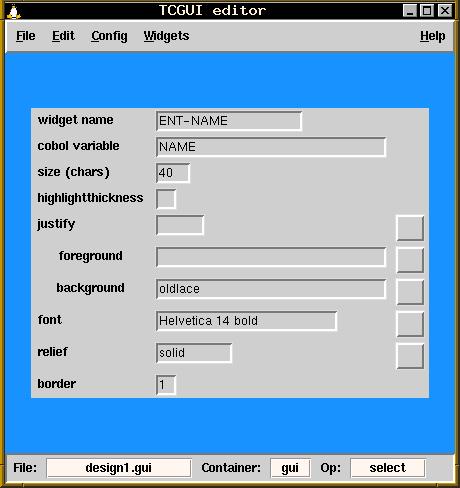Click the font field Helvetica 14 bold

(246, 321)
